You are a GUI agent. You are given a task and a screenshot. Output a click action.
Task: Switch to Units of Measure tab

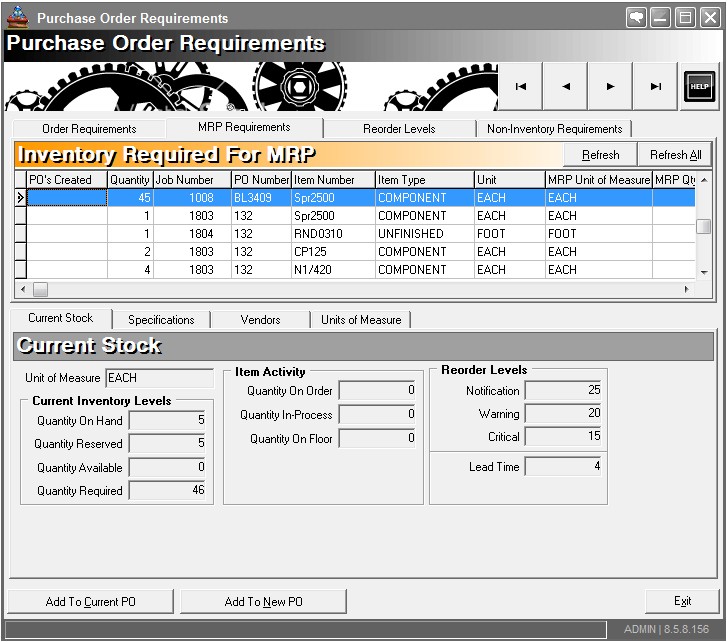click(361, 320)
